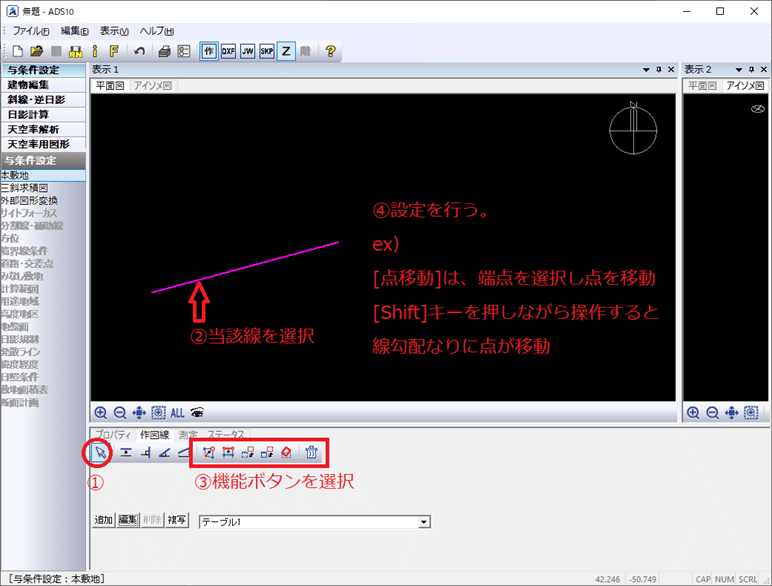772x586 pixels.
Task: Expand the テーブル1 dropdown
Action: (x=424, y=522)
